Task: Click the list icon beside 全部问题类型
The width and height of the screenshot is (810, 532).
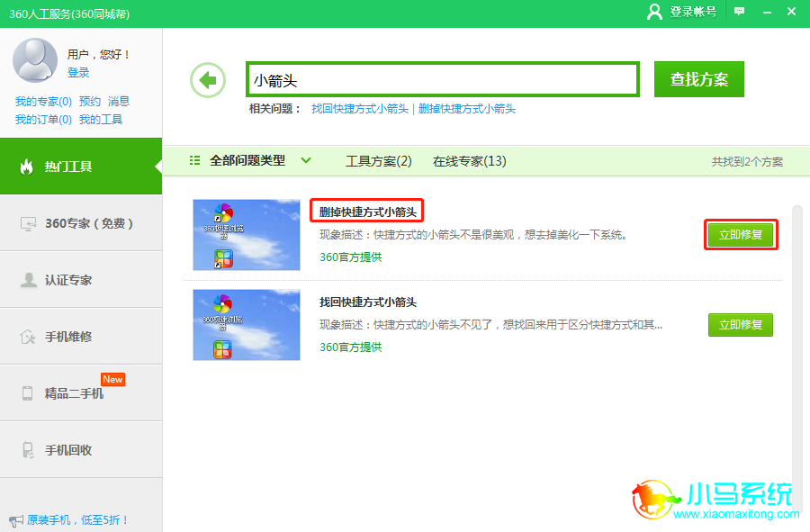Action: [x=194, y=160]
